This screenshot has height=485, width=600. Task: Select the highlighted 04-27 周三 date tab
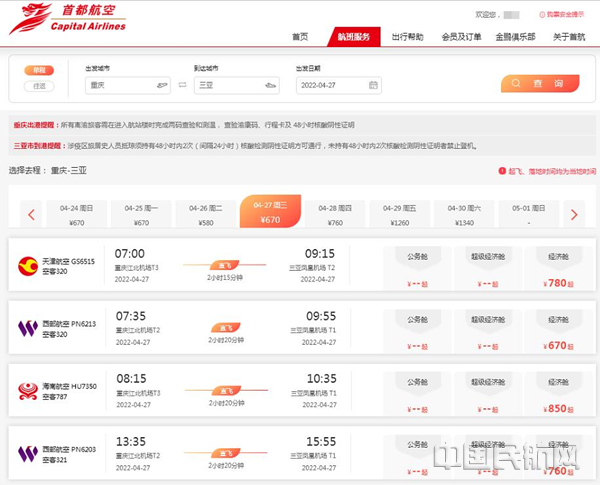point(271,212)
